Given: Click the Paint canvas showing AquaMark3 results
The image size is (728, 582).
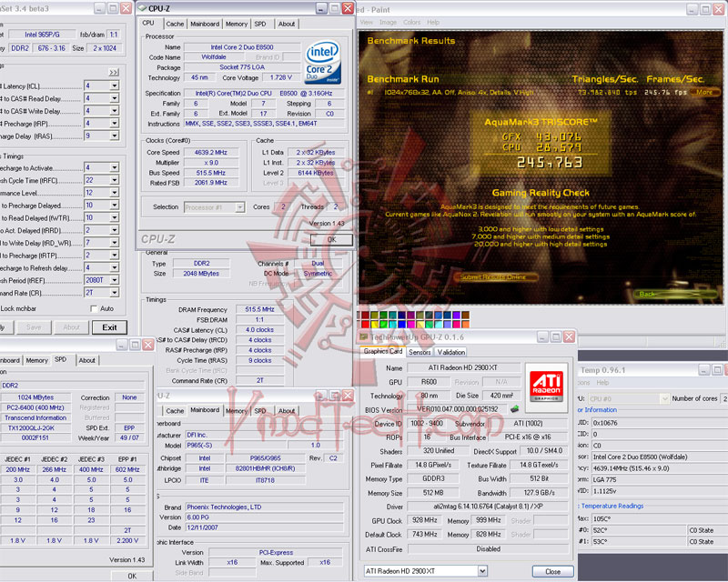Looking at the screenshot, I should point(541,167).
